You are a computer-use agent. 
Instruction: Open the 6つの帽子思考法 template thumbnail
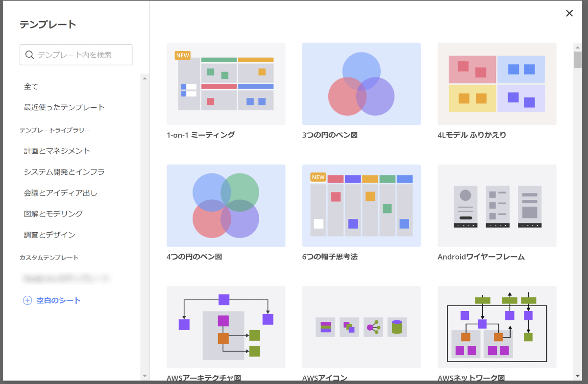(x=361, y=205)
